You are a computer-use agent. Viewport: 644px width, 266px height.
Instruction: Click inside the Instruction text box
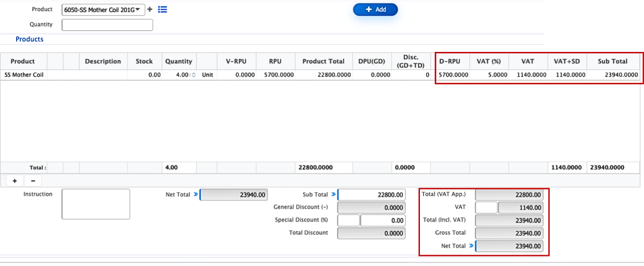pos(95,204)
